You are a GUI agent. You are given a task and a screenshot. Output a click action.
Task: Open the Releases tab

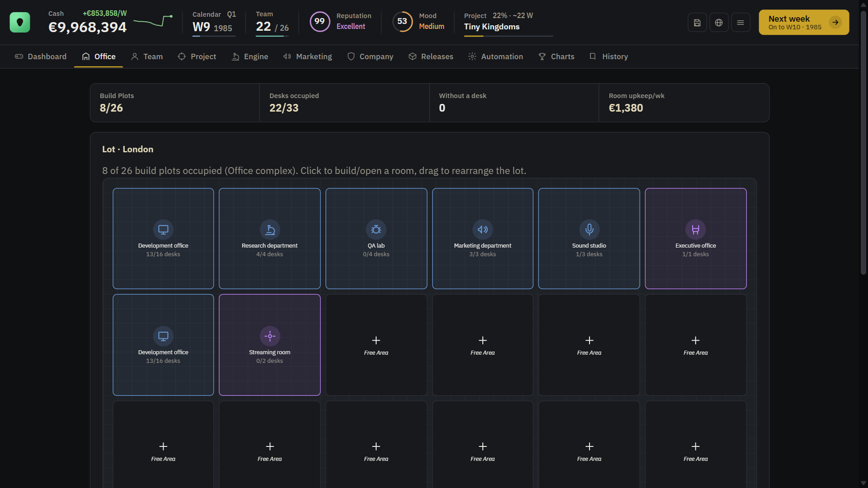(x=431, y=56)
